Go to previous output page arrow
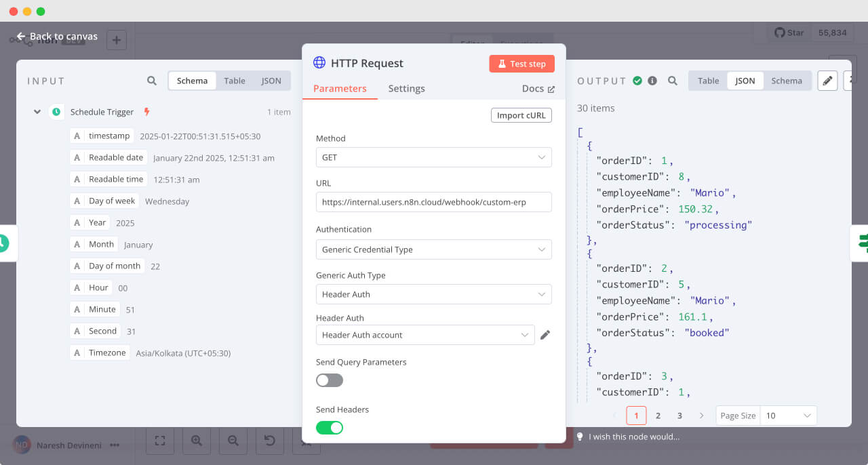 tap(615, 416)
